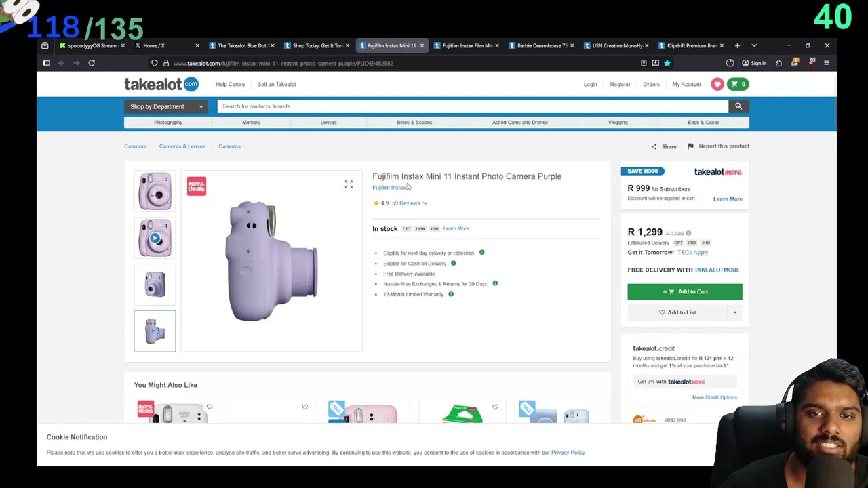Click info icon next to Hassle-Free Exchanges
This screenshot has width=868, height=488.
coord(495,283)
